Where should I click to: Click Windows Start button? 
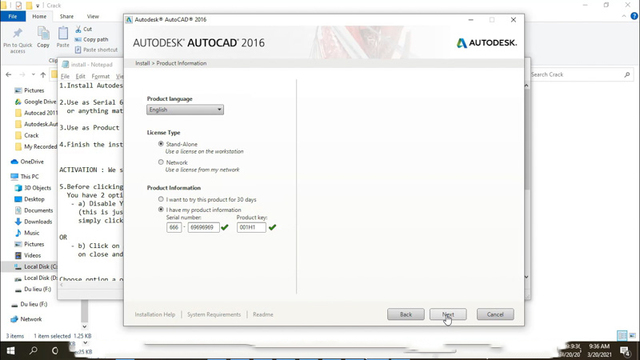coord(11,351)
